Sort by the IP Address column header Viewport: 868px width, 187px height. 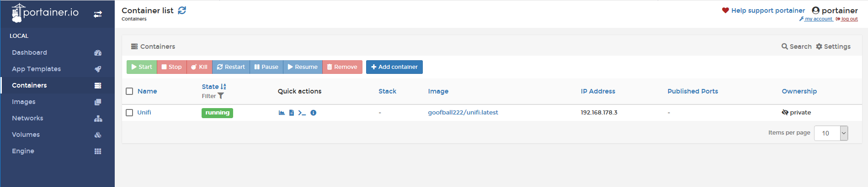[x=598, y=91]
